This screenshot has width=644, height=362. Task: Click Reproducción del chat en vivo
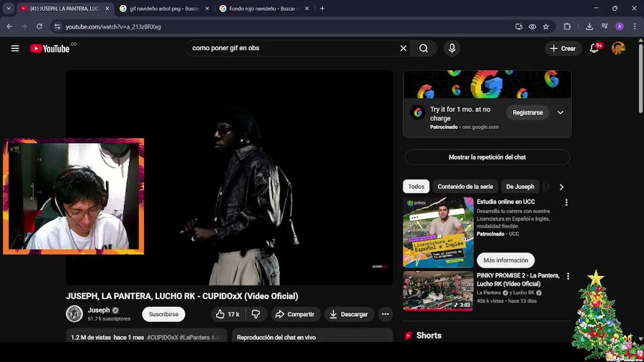276,337
